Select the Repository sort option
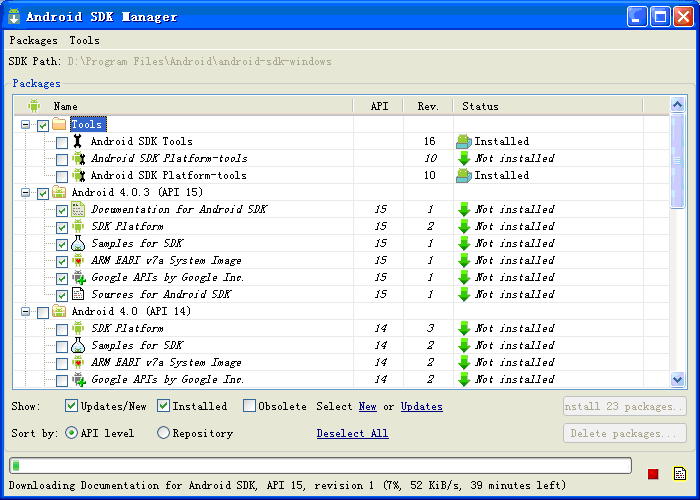 point(163,433)
